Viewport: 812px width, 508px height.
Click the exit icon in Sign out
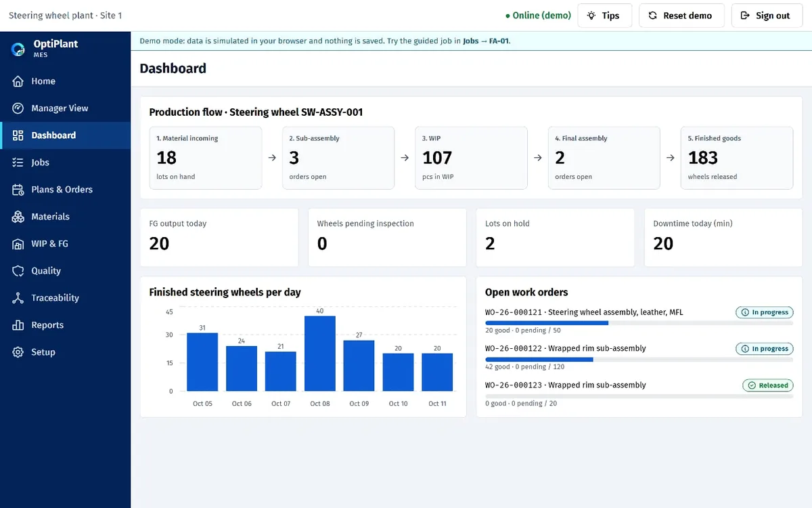(745, 16)
